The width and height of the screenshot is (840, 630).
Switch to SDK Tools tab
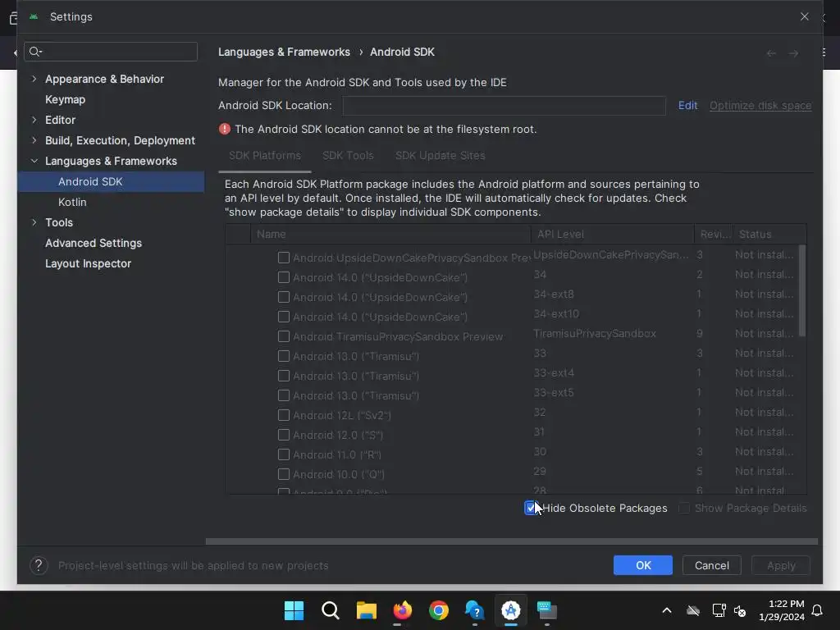point(348,156)
